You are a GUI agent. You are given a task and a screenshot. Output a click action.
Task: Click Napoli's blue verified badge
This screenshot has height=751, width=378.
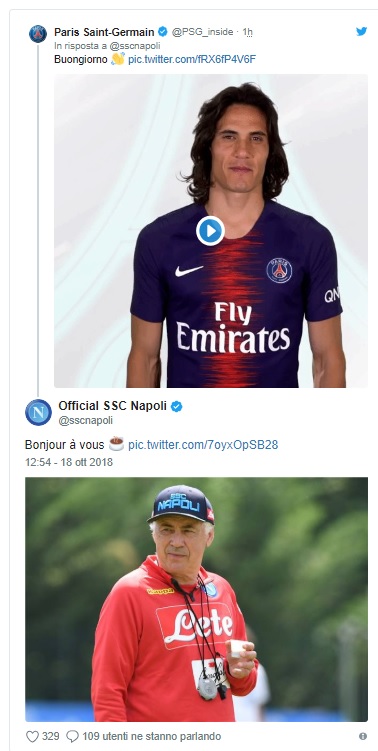click(x=177, y=406)
